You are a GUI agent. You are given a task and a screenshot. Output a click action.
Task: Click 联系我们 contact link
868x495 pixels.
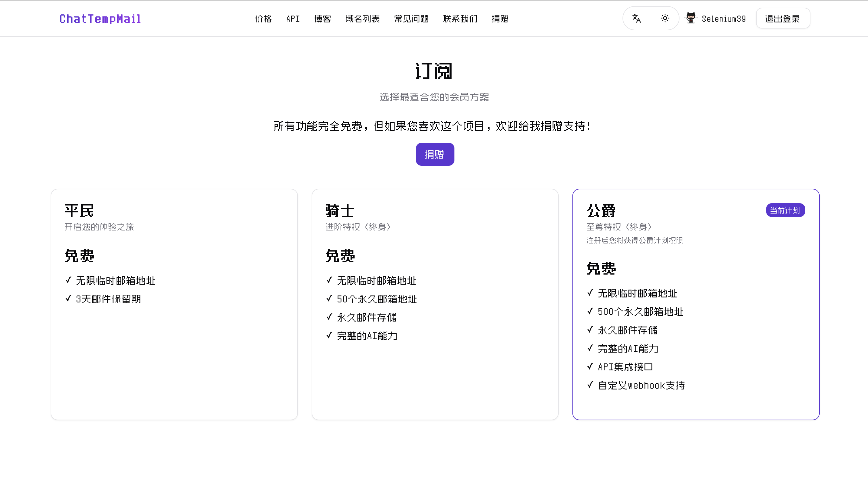click(460, 19)
